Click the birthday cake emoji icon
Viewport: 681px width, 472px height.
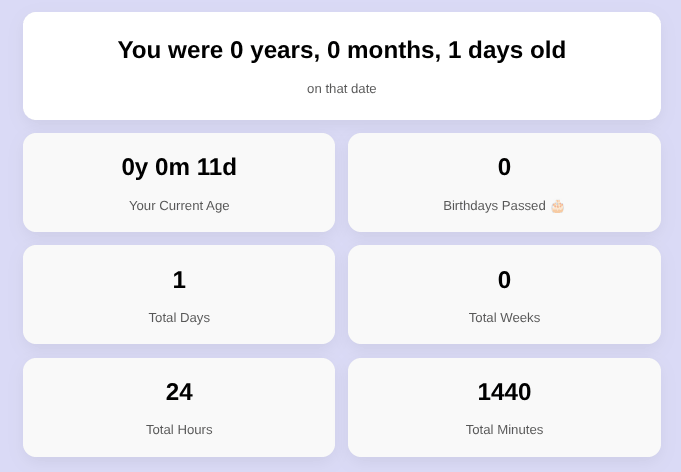(557, 206)
